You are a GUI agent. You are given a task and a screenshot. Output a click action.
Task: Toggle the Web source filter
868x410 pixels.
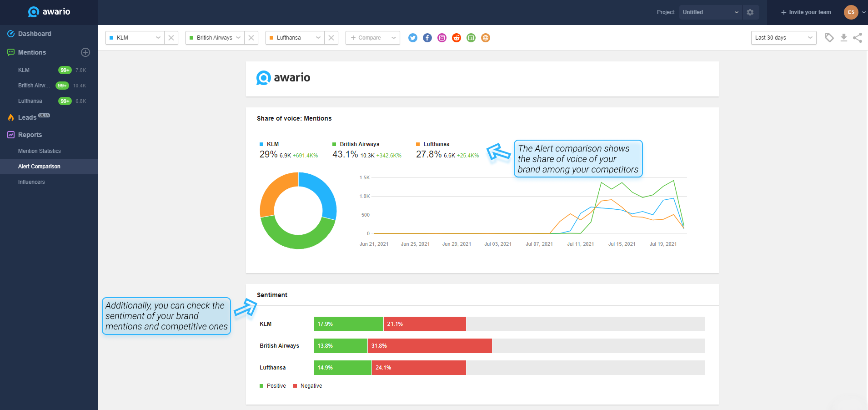pyautogui.click(x=486, y=38)
